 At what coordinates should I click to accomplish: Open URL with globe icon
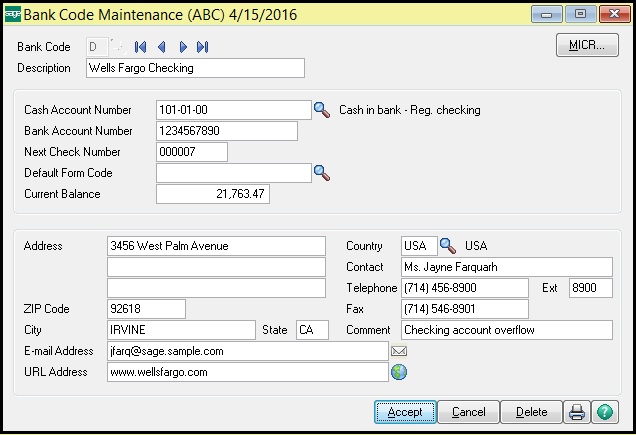pos(399,372)
